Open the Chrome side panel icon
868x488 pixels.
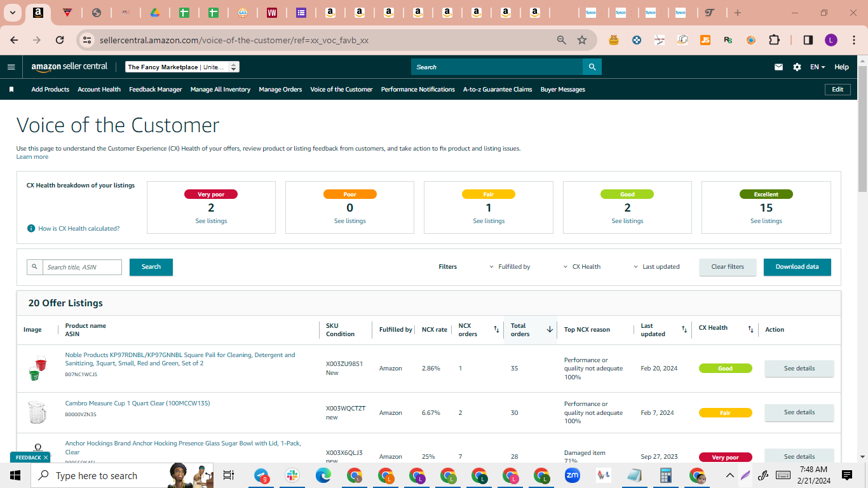(808, 40)
